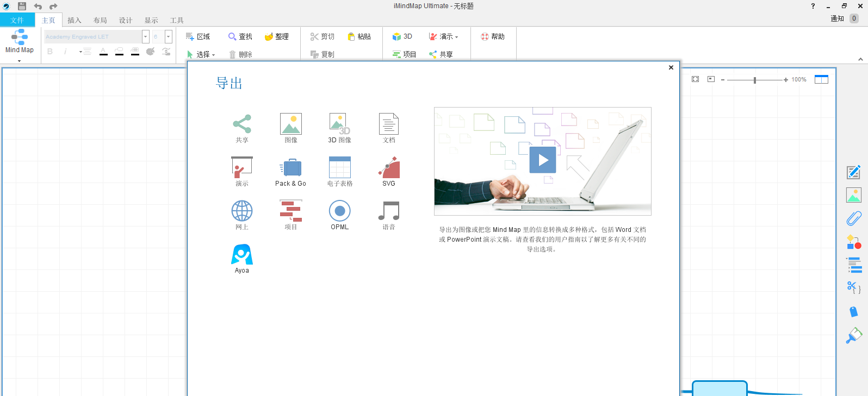
Task: Click the save icon in title bar
Action: (x=22, y=6)
